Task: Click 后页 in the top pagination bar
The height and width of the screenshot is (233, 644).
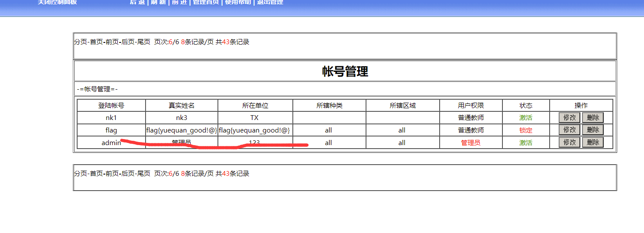Action: (128, 42)
